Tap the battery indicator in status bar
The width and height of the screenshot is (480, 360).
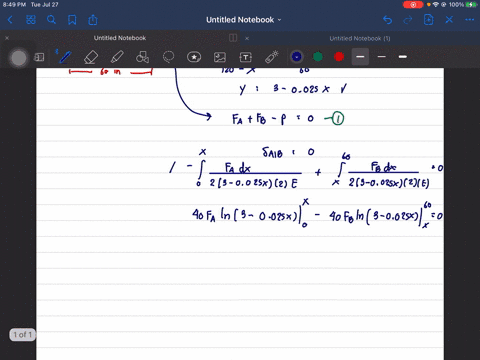tap(471, 5)
